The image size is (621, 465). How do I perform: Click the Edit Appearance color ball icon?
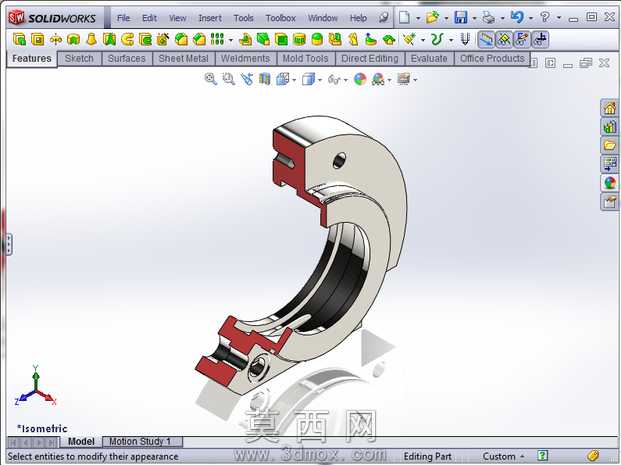click(360, 79)
